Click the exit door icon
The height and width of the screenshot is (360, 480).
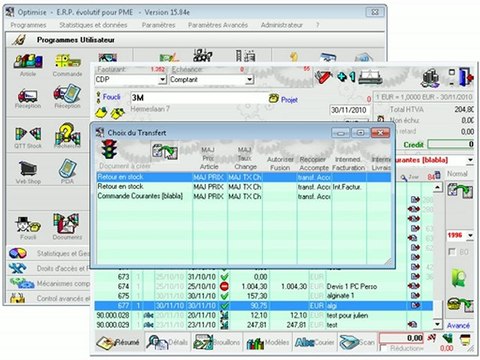point(465,77)
